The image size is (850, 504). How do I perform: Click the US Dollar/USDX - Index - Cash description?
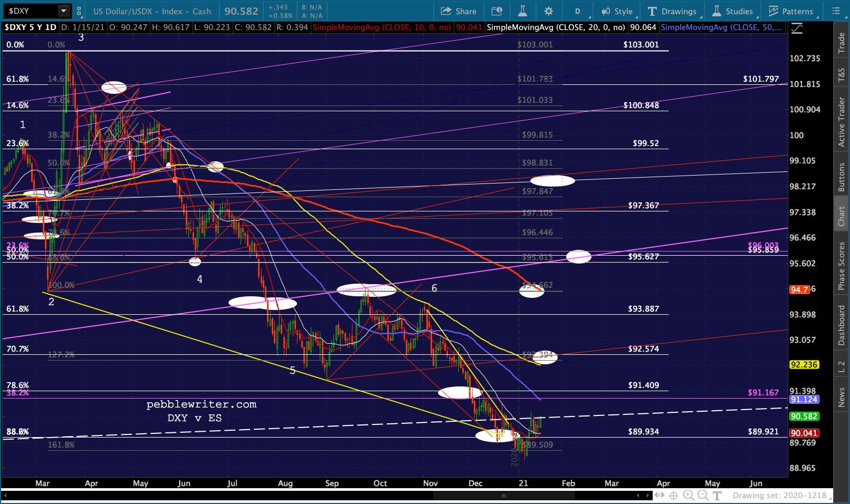152,11
